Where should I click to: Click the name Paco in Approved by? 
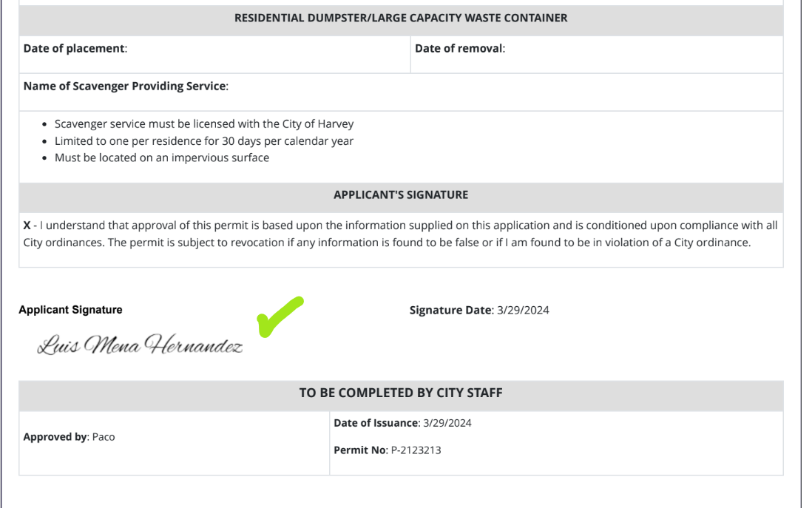(104, 437)
